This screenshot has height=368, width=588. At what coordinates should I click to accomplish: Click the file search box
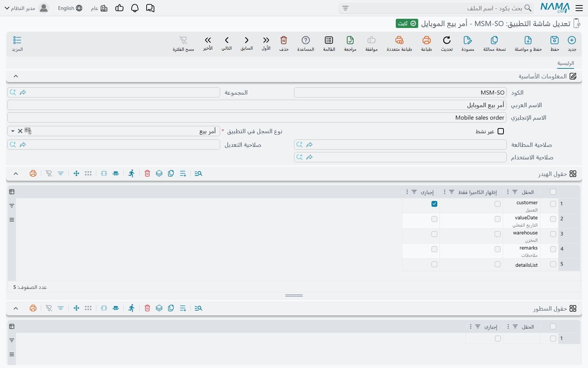point(436,8)
